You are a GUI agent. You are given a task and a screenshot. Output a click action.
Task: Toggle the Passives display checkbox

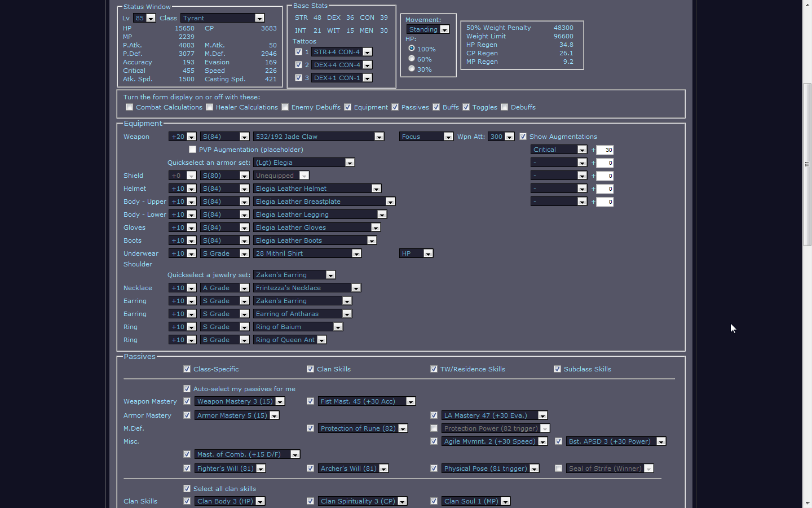pyautogui.click(x=395, y=107)
